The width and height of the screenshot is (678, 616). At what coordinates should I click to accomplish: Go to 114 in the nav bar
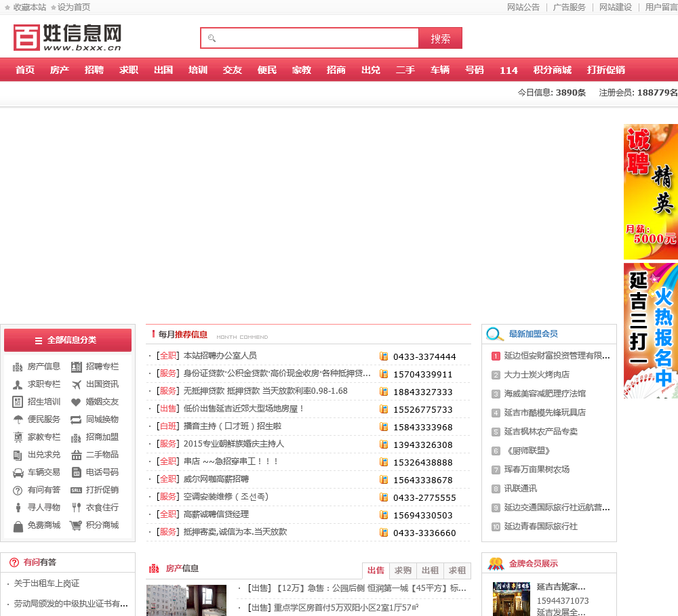click(x=509, y=70)
